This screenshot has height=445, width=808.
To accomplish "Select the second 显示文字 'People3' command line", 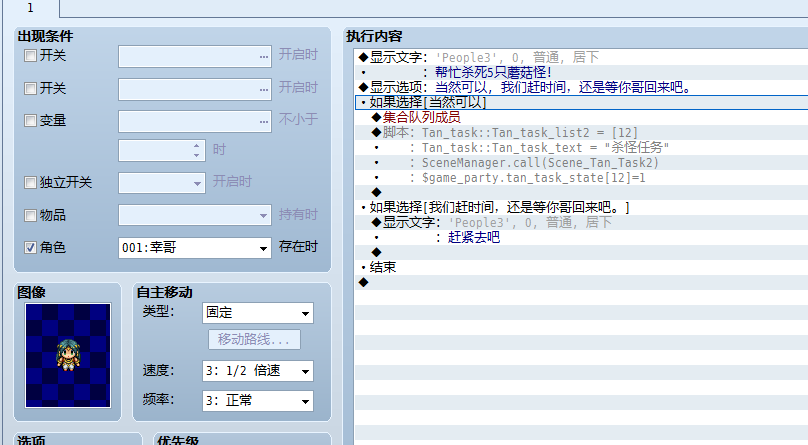I will pyautogui.click(x=581, y=222).
